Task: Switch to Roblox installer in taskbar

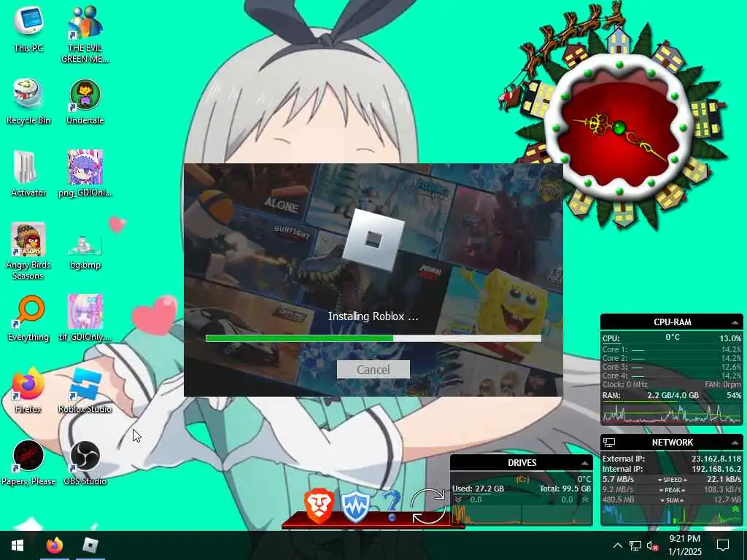Action: [x=90, y=545]
